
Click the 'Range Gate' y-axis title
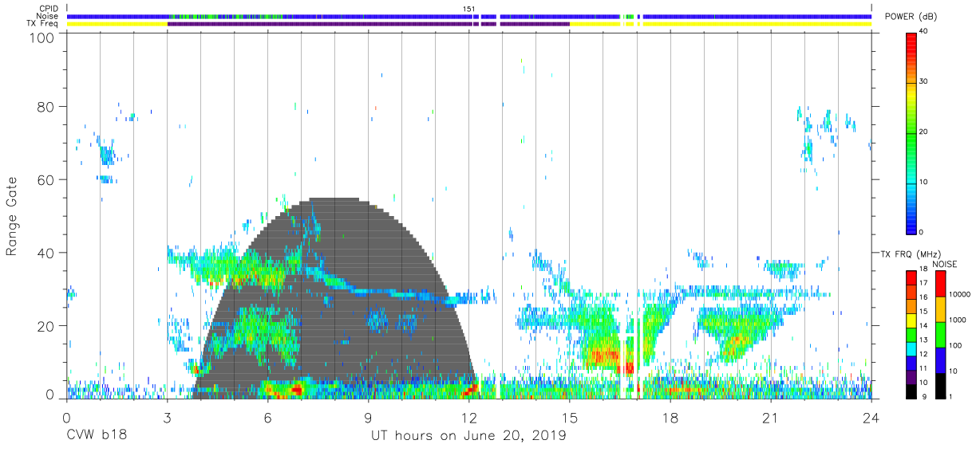(x=13, y=216)
